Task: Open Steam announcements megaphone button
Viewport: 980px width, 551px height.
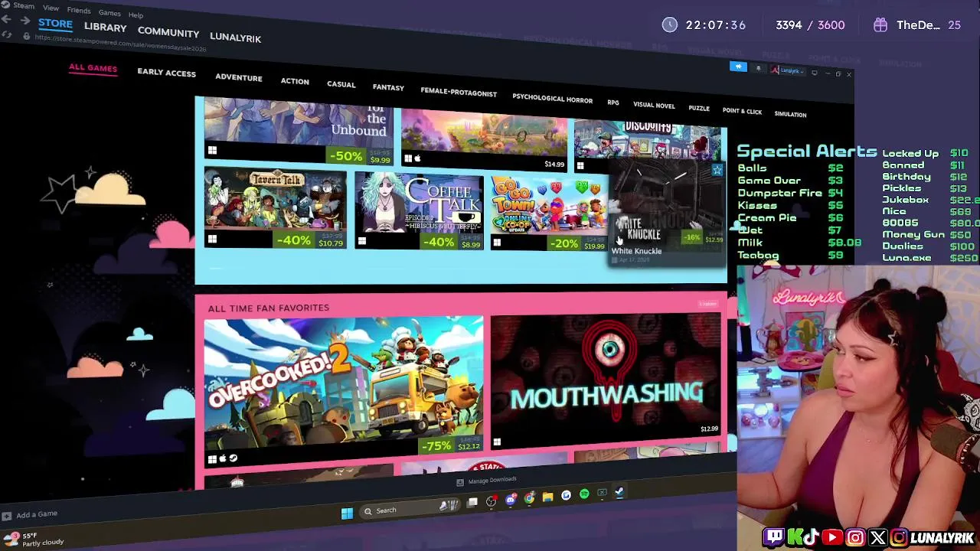Action: (738, 67)
